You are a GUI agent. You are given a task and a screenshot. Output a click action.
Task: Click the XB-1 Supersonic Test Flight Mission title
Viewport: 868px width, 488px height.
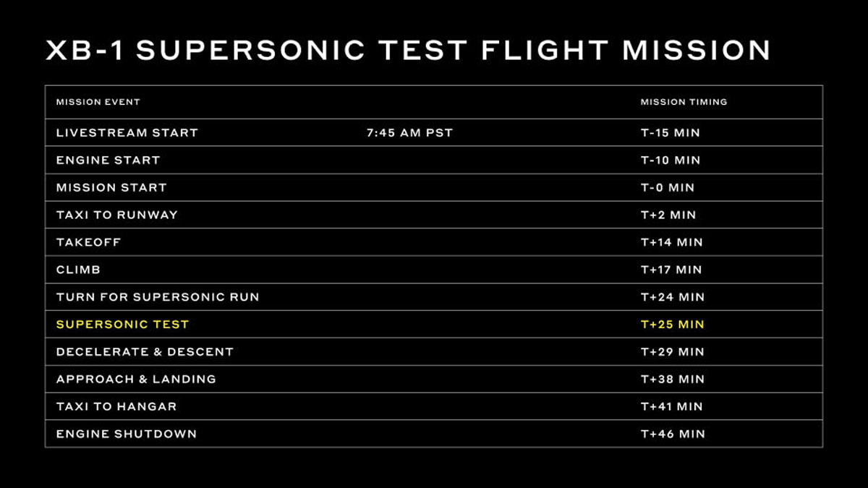pyautogui.click(x=408, y=51)
